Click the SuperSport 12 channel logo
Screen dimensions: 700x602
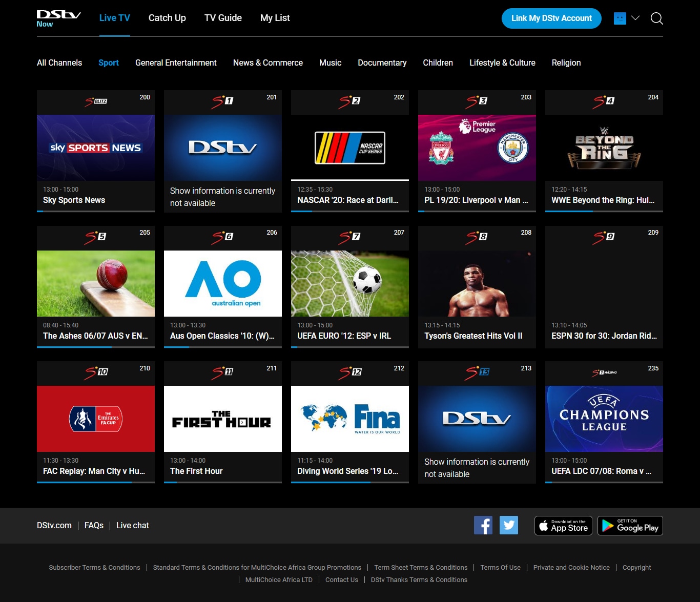[350, 372]
